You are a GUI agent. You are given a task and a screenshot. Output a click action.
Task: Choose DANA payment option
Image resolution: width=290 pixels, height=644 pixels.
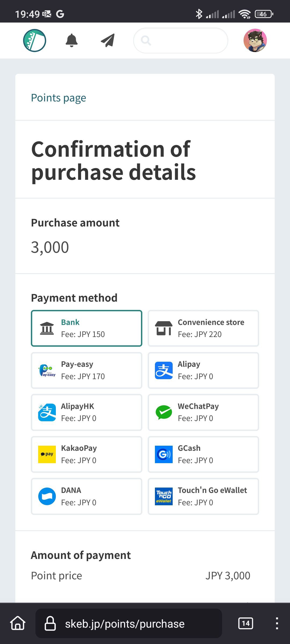pyautogui.click(x=86, y=496)
